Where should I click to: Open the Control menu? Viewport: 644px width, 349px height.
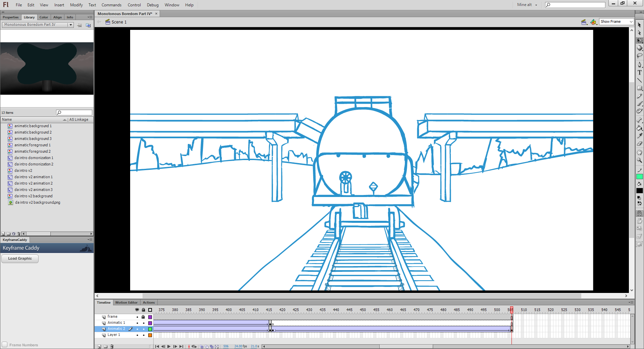pos(134,5)
